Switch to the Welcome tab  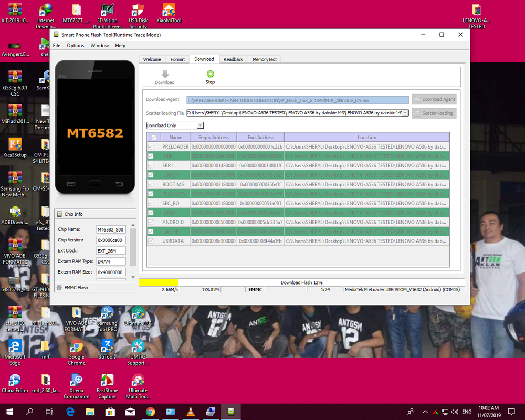tap(152, 59)
